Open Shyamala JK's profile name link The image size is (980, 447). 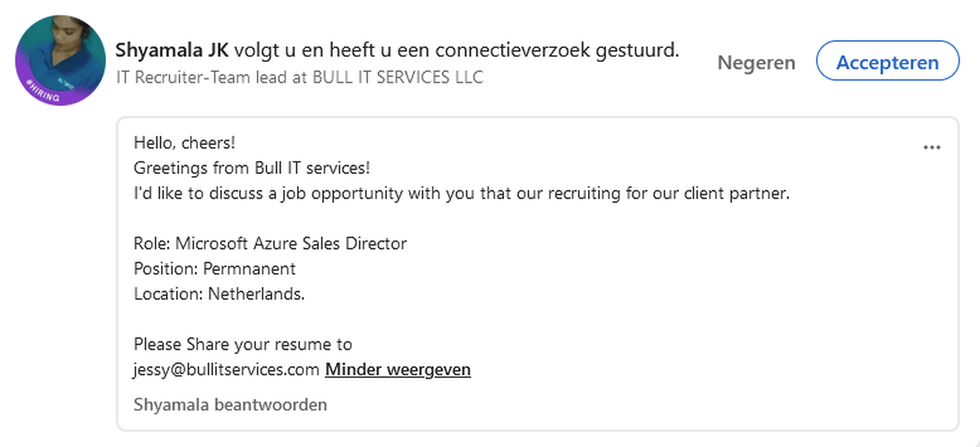[x=172, y=51]
